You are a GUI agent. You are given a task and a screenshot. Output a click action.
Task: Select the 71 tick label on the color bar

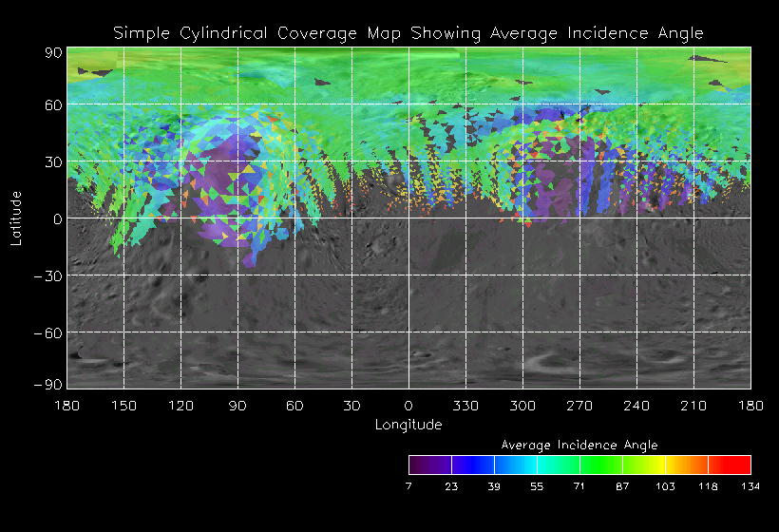click(579, 486)
